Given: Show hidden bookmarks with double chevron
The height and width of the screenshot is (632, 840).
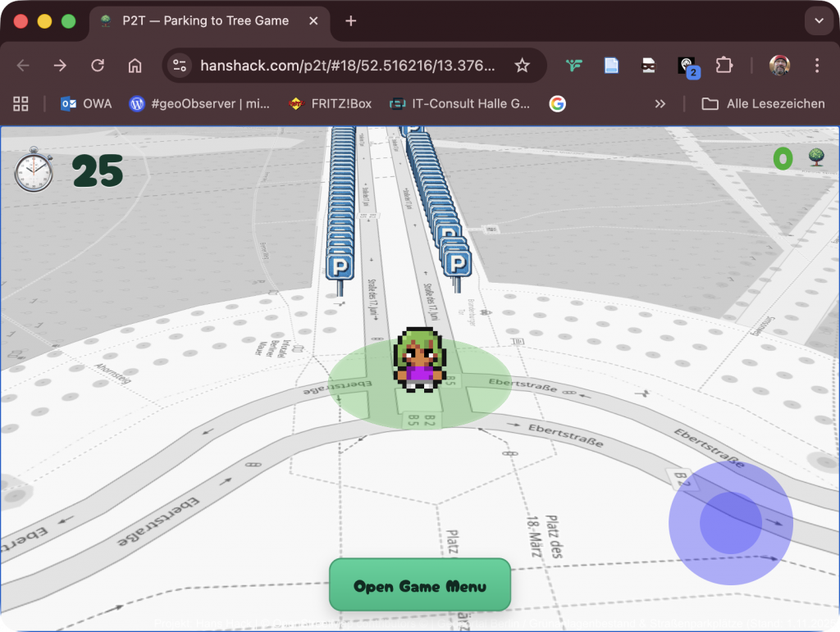Looking at the screenshot, I should pyautogui.click(x=660, y=104).
